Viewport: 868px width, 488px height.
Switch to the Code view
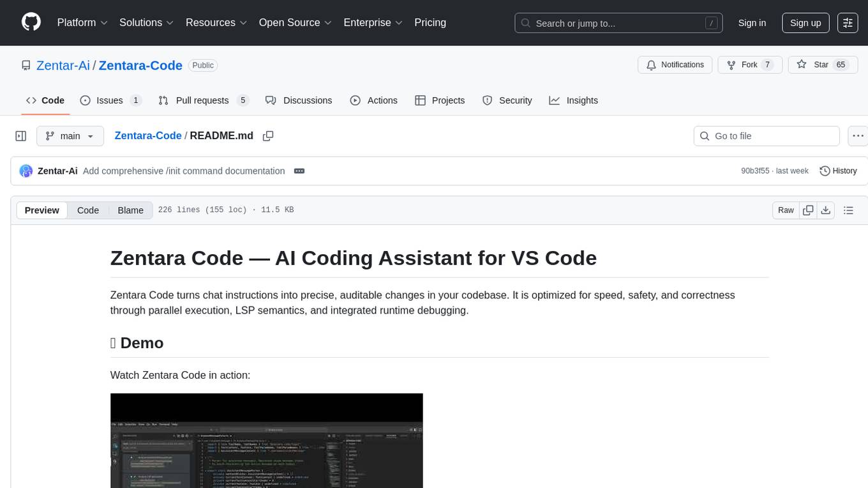[x=88, y=210]
